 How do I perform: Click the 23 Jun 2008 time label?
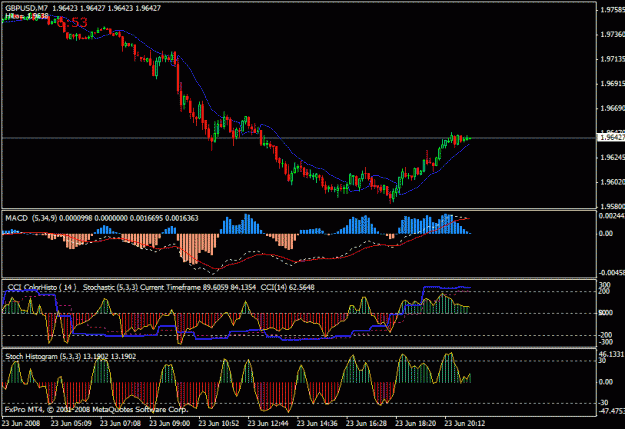click(21, 423)
